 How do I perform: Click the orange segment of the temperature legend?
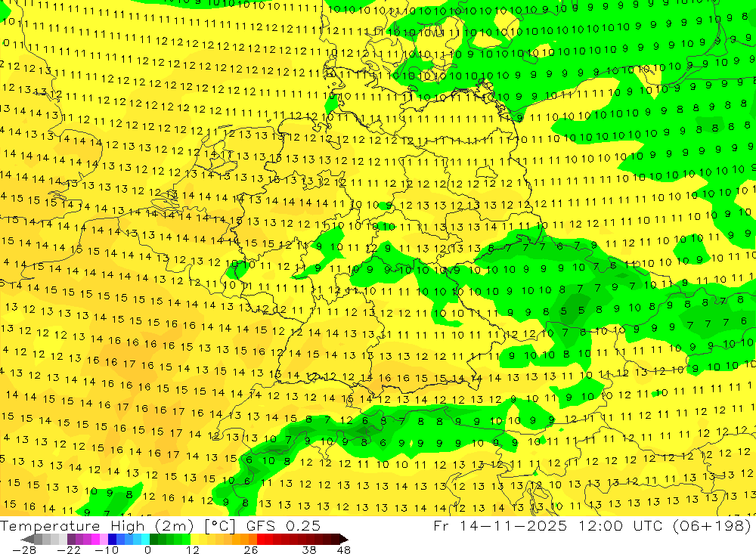[x=244, y=539]
